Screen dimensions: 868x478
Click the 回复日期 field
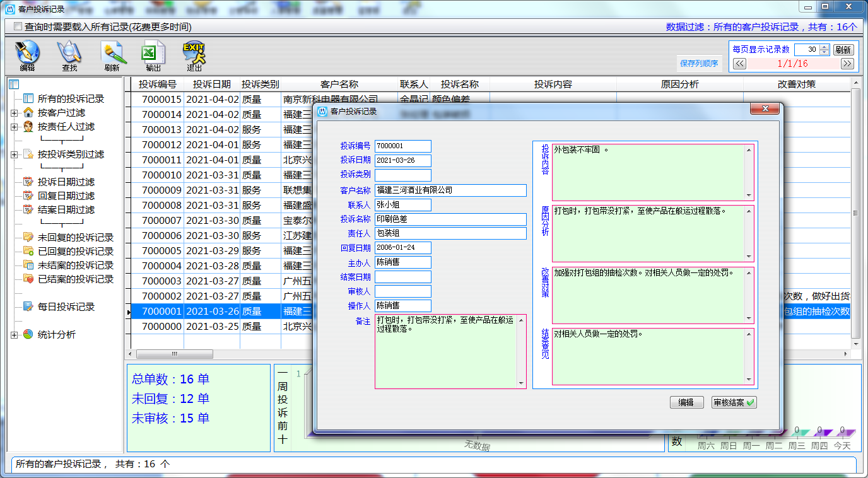403,248
